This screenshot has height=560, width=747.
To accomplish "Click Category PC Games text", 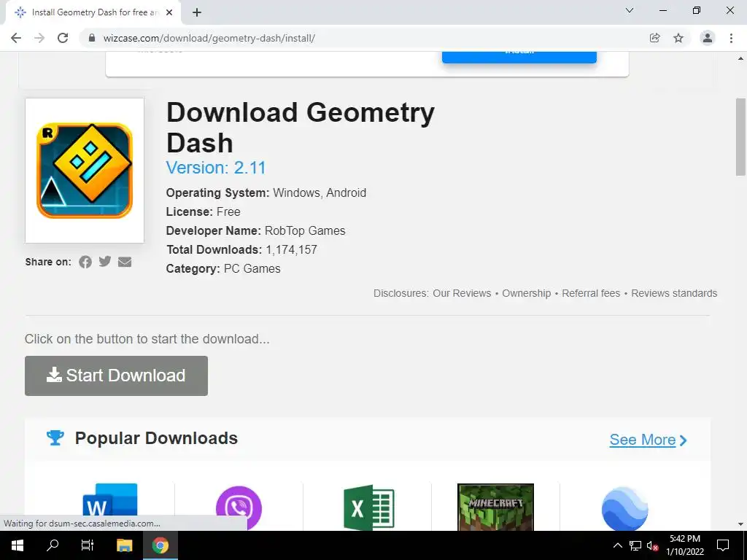I will pyautogui.click(x=223, y=268).
